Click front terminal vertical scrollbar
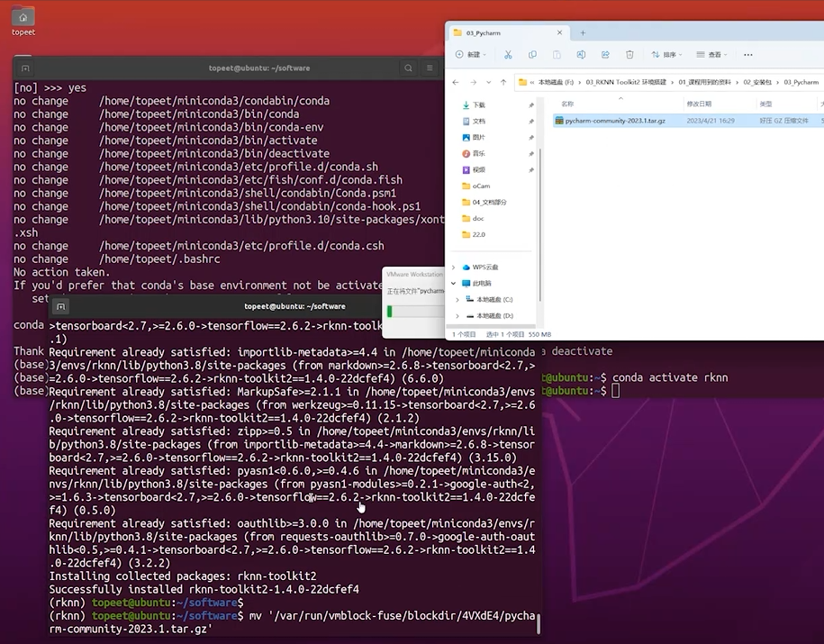824x644 pixels. click(539, 623)
